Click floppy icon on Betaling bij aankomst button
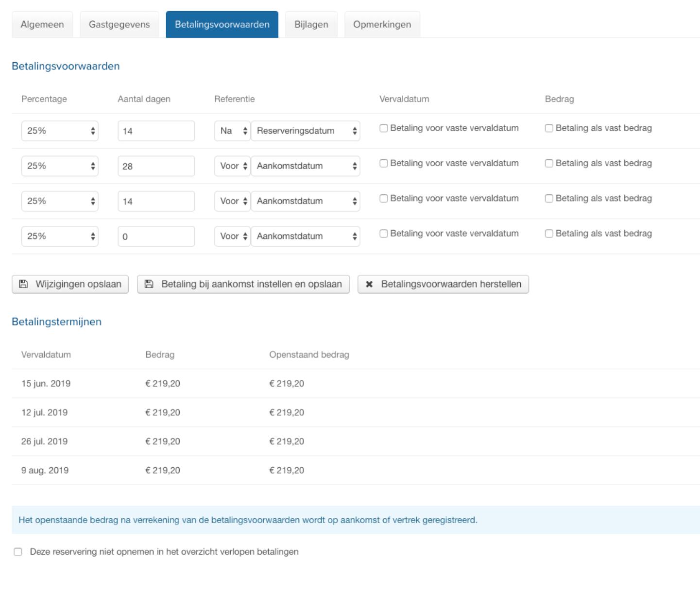 (149, 284)
